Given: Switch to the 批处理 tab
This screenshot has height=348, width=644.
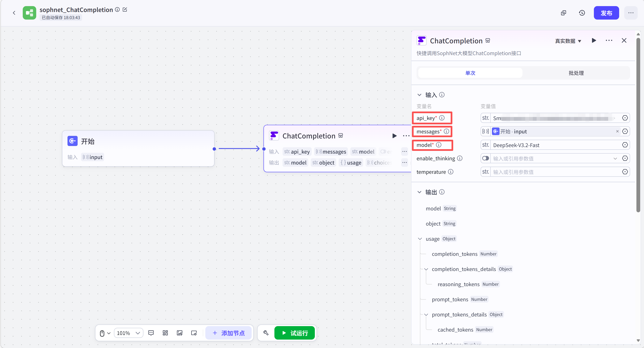Looking at the screenshot, I should [x=576, y=73].
